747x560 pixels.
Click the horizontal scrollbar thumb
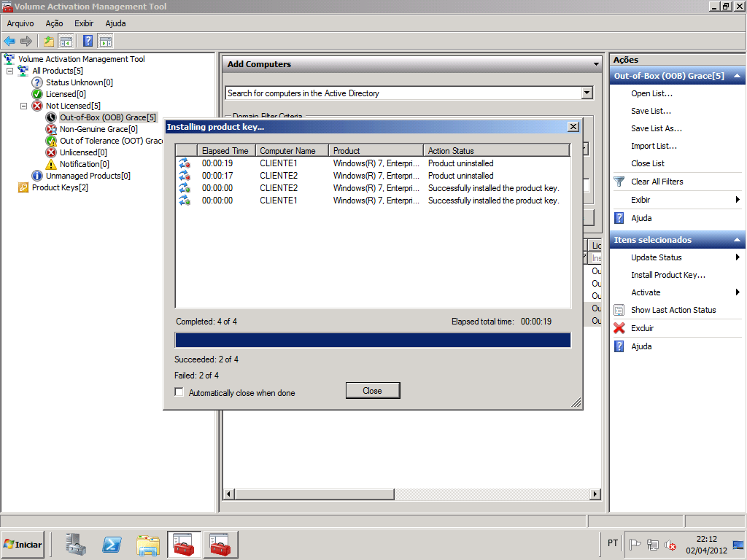click(314, 494)
